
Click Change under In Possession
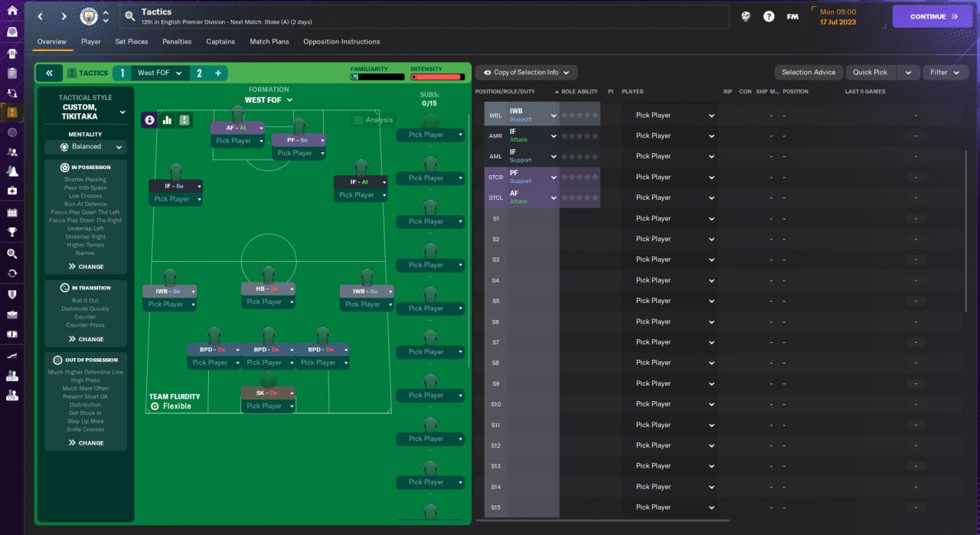86,267
